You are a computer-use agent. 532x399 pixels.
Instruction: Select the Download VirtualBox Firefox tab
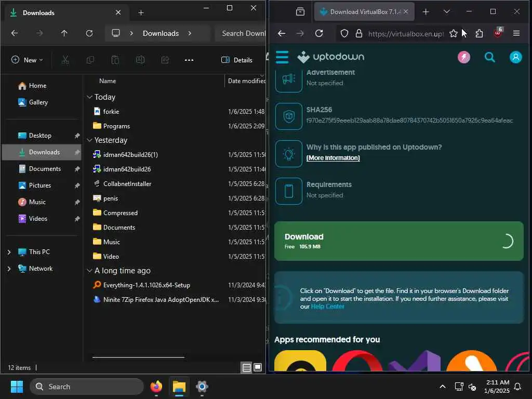[x=364, y=12]
